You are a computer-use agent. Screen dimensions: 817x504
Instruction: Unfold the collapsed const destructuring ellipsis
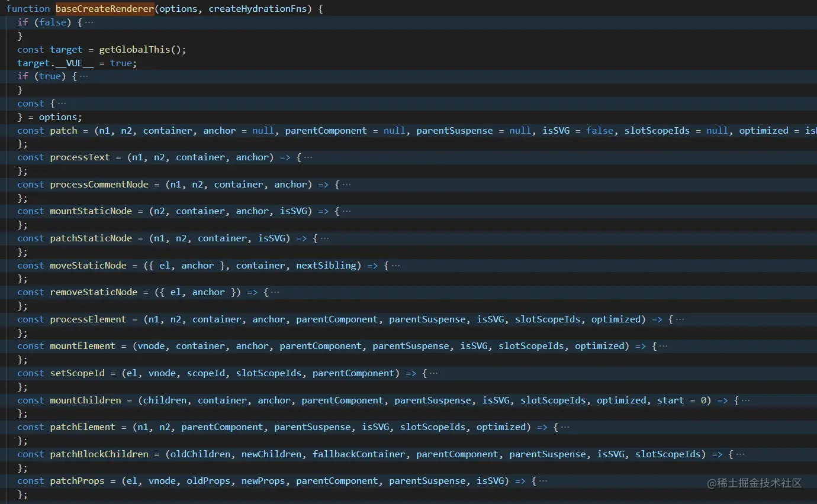coord(62,104)
